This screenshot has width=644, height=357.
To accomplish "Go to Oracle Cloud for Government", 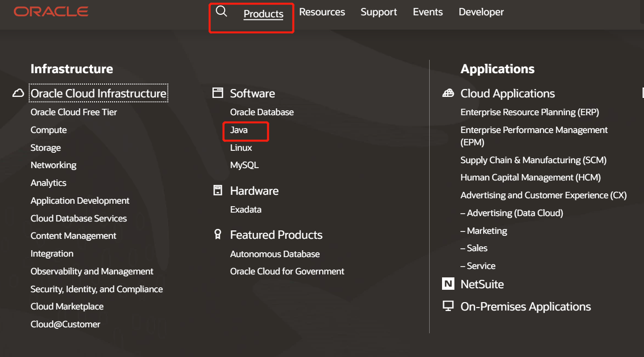I will point(287,271).
